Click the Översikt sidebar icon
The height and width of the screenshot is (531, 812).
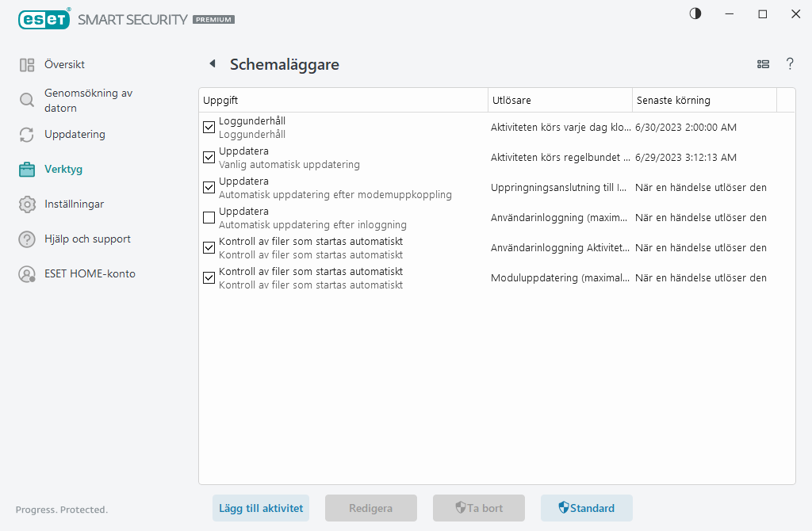point(27,65)
